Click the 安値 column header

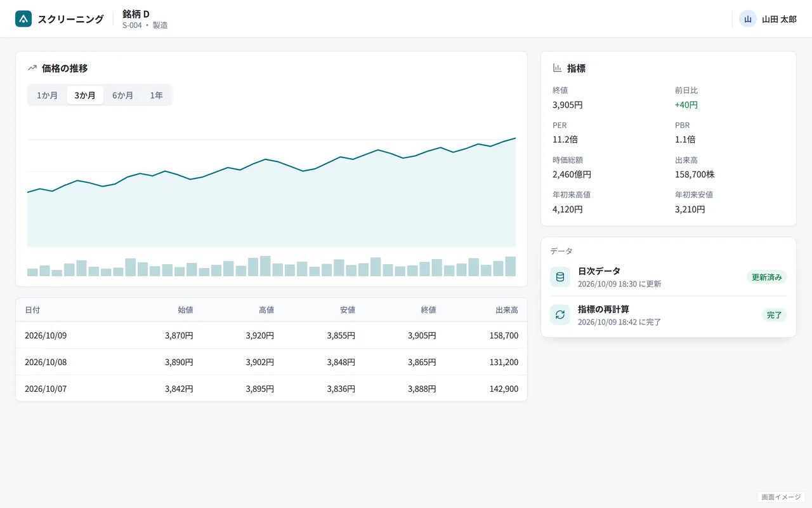[348, 310]
